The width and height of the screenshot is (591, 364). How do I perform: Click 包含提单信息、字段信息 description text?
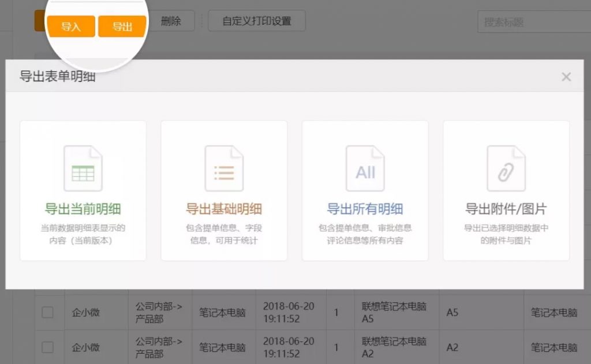click(x=224, y=234)
